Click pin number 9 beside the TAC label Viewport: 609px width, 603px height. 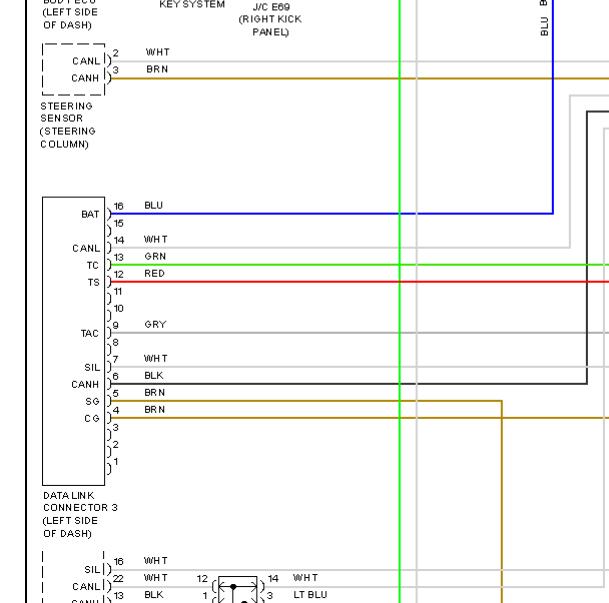pos(115,325)
